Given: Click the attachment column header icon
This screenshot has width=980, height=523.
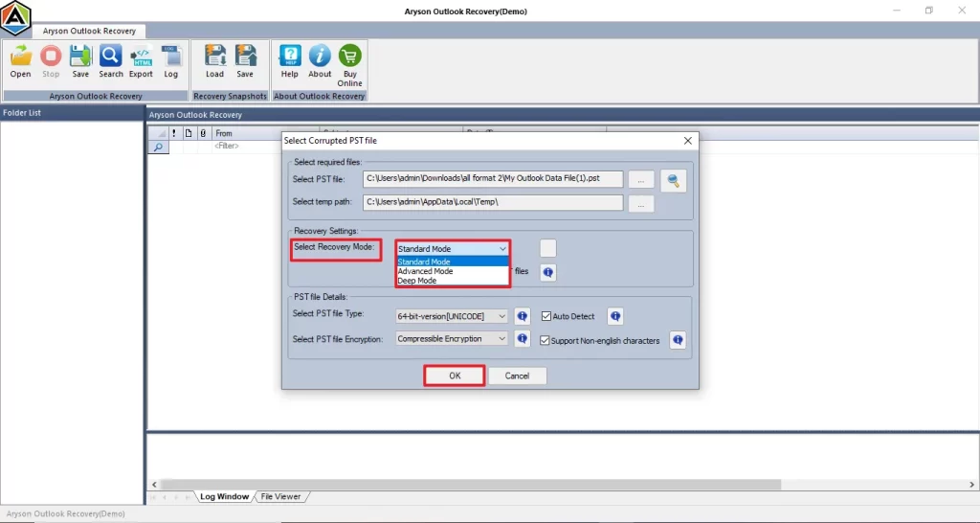Looking at the screenshot, I should (x=203, y=133).
